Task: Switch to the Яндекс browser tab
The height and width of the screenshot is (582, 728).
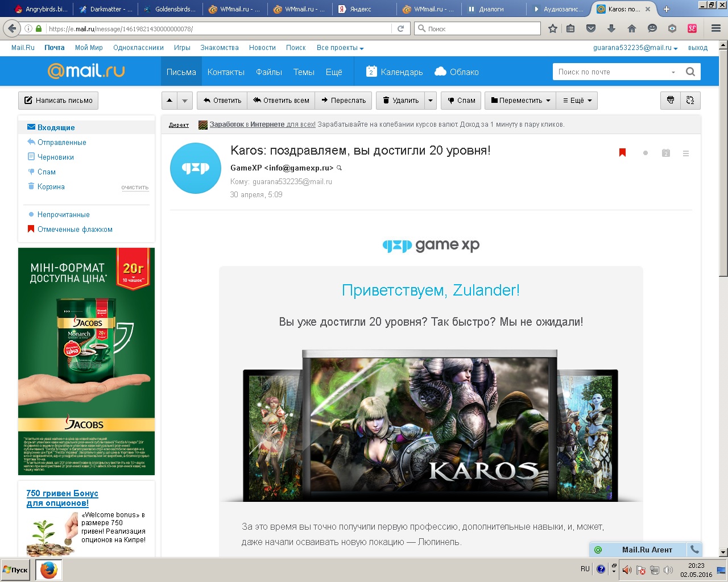Action: point(362,9)
